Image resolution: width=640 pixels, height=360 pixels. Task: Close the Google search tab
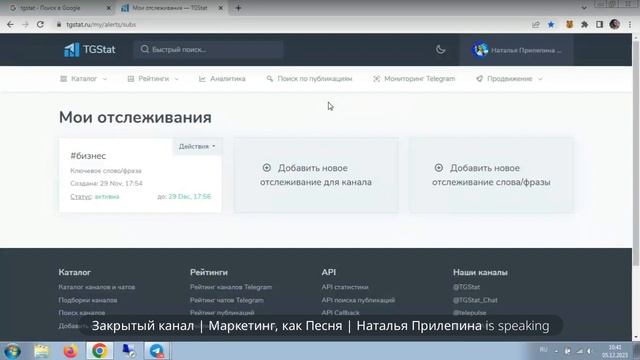coord(109,8)
